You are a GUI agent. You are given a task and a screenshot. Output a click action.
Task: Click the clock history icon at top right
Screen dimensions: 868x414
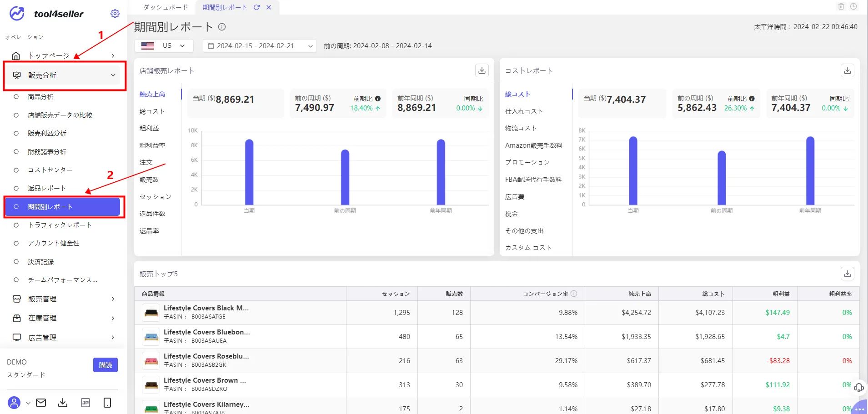853,6
